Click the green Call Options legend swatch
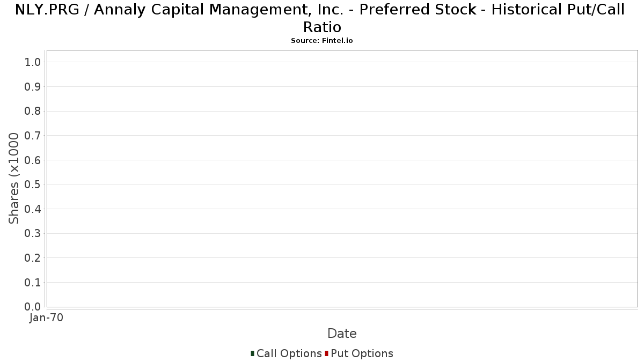This screenshot has width=644, height=362. click(252, 353)
